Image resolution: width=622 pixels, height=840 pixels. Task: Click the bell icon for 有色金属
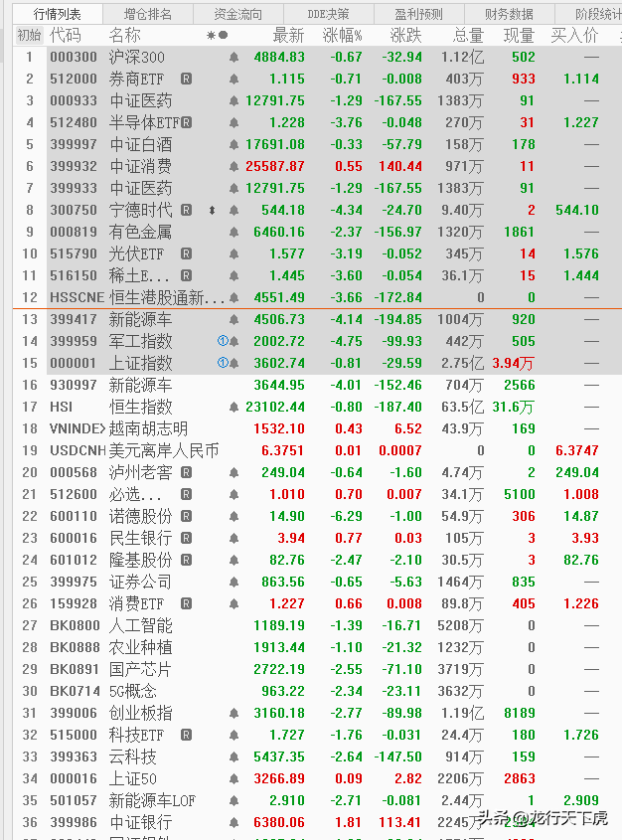pos(233,232)
